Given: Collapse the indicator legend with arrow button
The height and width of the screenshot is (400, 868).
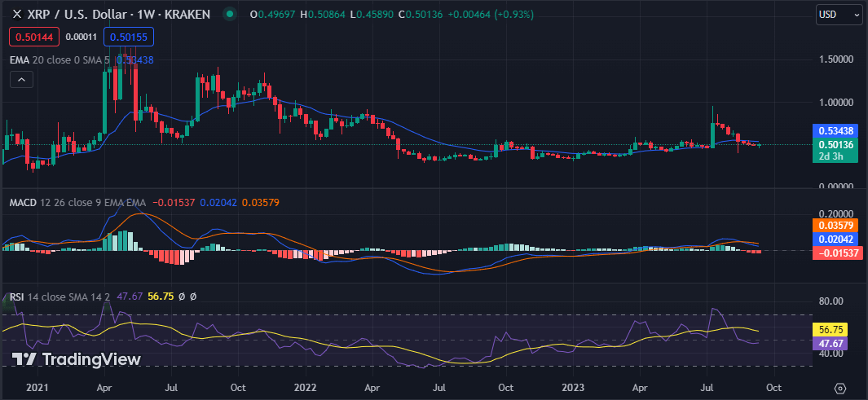Looking at the screenshot, I should point(21,79).
